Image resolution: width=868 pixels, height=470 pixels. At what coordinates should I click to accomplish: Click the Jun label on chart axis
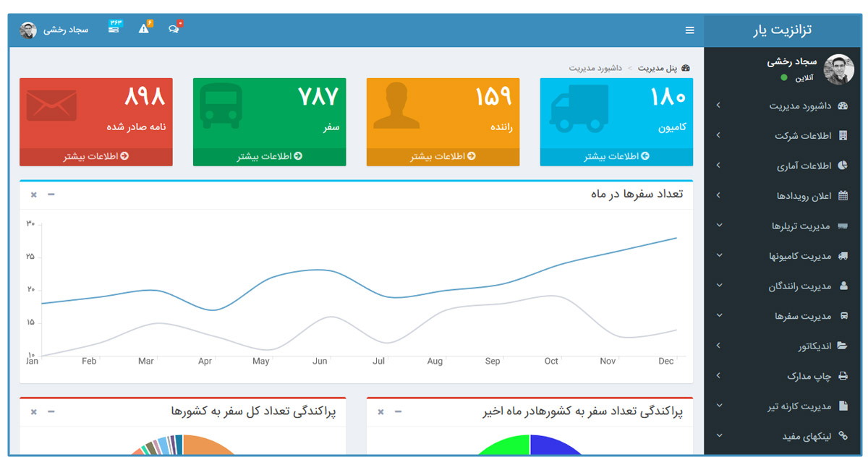tap(320, 361)
